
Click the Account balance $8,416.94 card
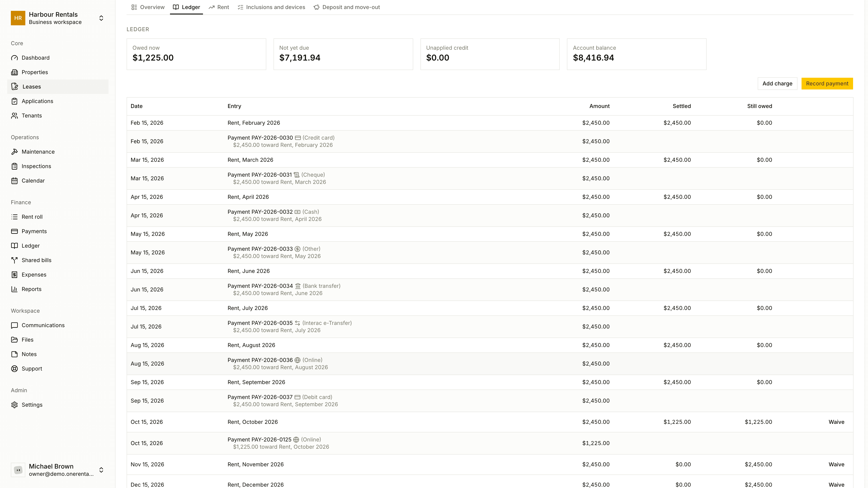[x=637, y=54]
